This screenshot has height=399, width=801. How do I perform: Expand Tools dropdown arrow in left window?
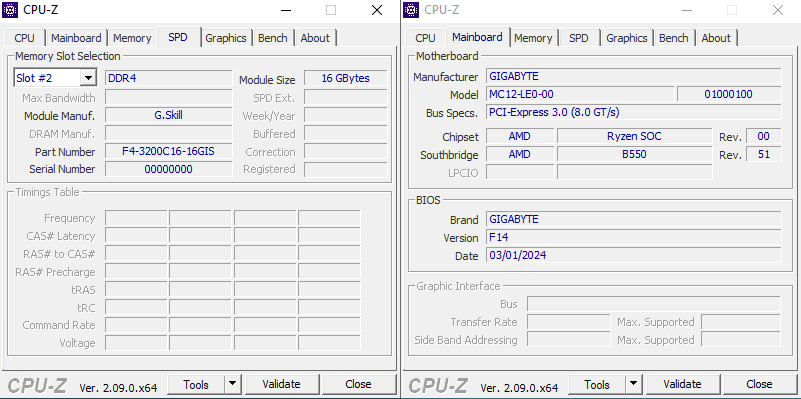pos(232,384)
